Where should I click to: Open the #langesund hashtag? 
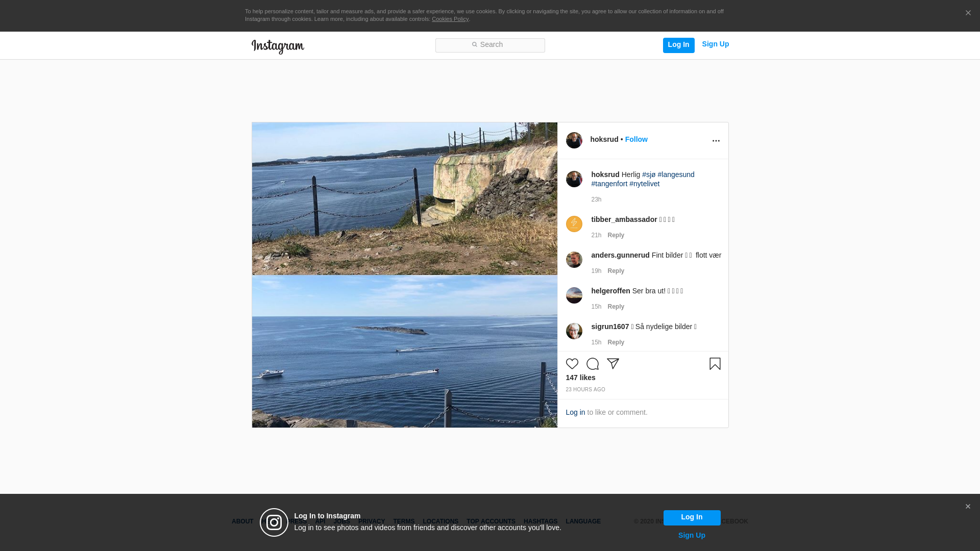[x=676, y=174]
